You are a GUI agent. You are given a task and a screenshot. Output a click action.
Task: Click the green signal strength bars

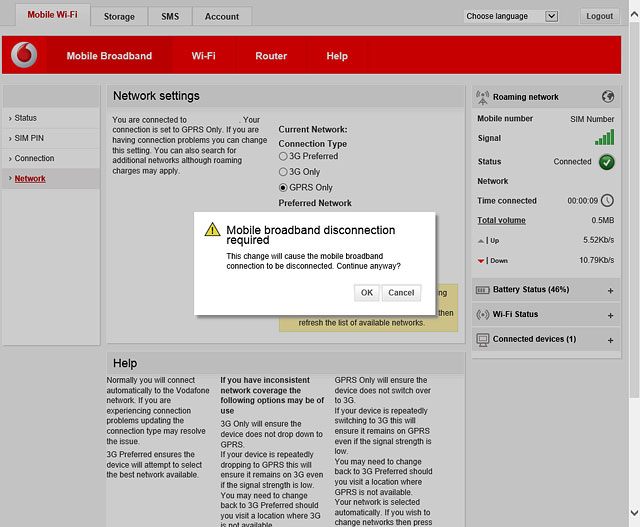click(x=604, y=138)
